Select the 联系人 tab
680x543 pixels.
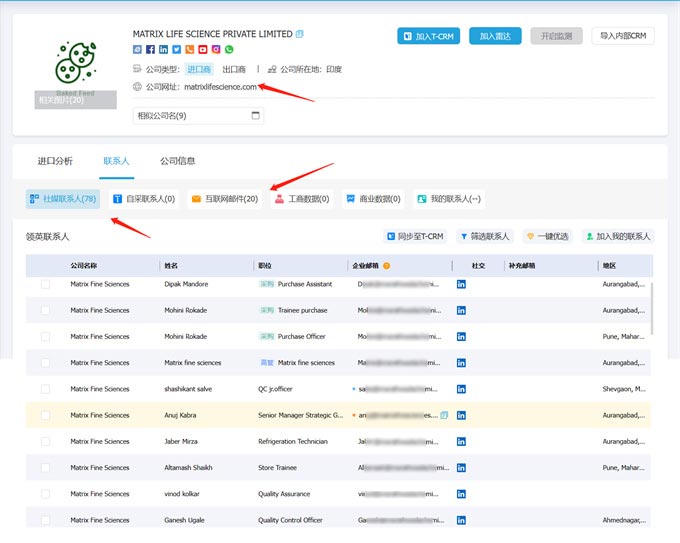116,161
